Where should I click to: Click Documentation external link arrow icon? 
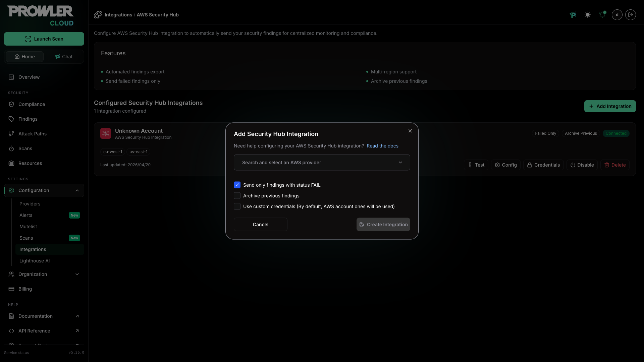click(x=77, y=316)
